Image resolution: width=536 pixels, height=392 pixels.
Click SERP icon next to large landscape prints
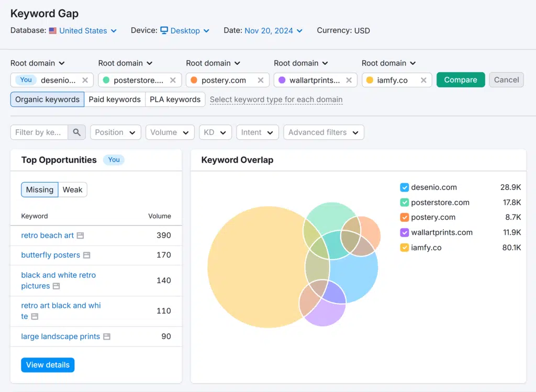coord(107,337)
